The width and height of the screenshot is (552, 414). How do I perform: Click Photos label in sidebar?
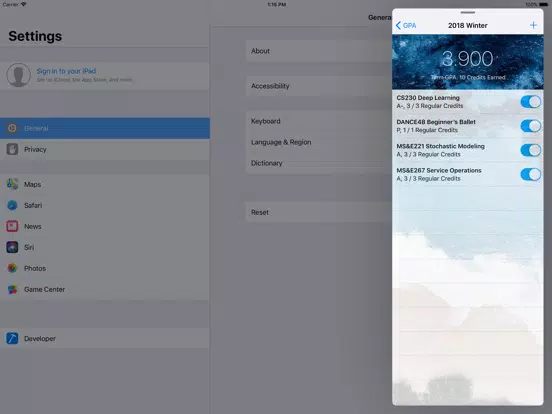[x=35, y=268]
